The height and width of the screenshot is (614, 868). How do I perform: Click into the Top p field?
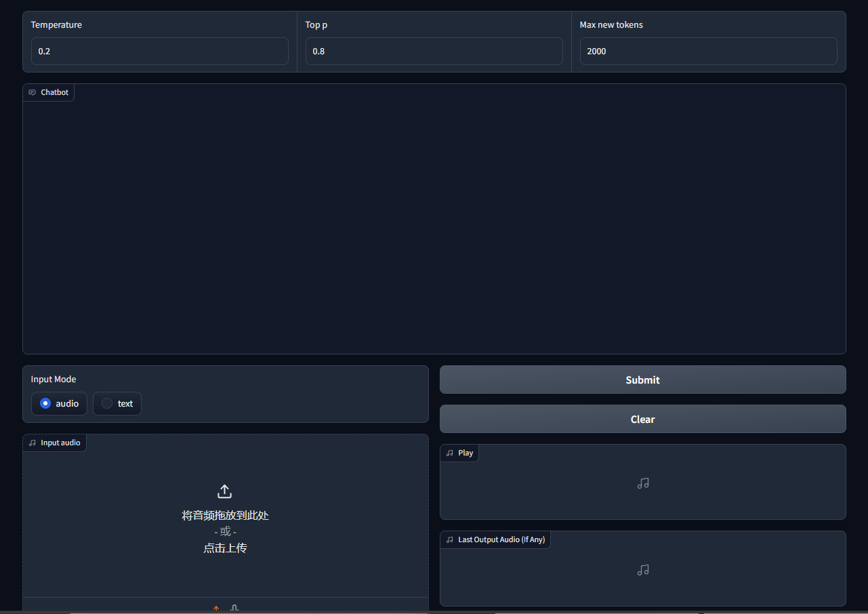(434, 52)
